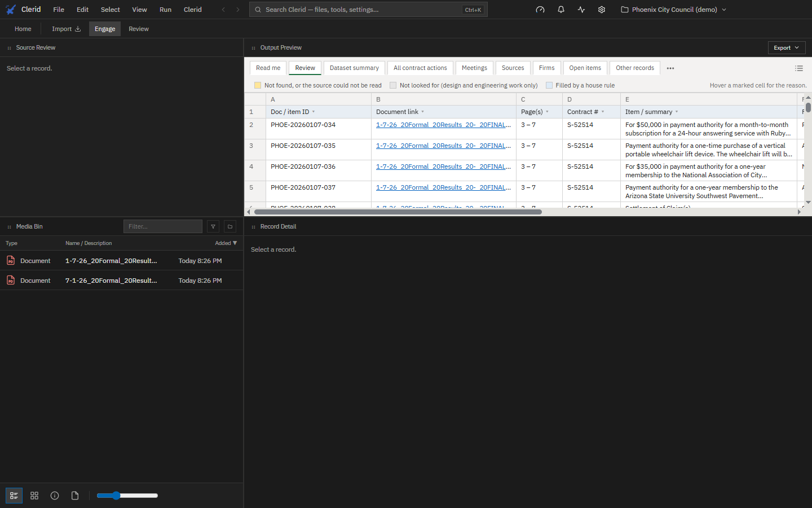Click the PDF icon of the 1-7-26 document
812x508 pixels.
[x=11, y=260]
